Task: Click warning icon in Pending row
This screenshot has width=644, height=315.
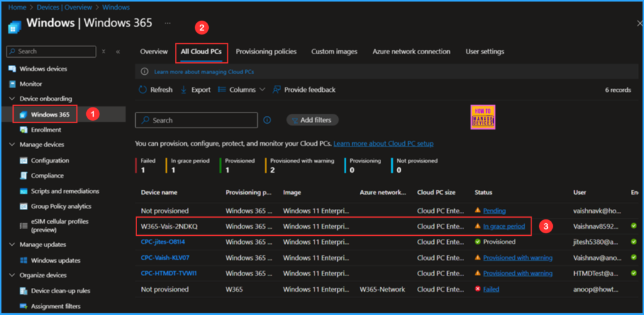Action: pos(478,210)
